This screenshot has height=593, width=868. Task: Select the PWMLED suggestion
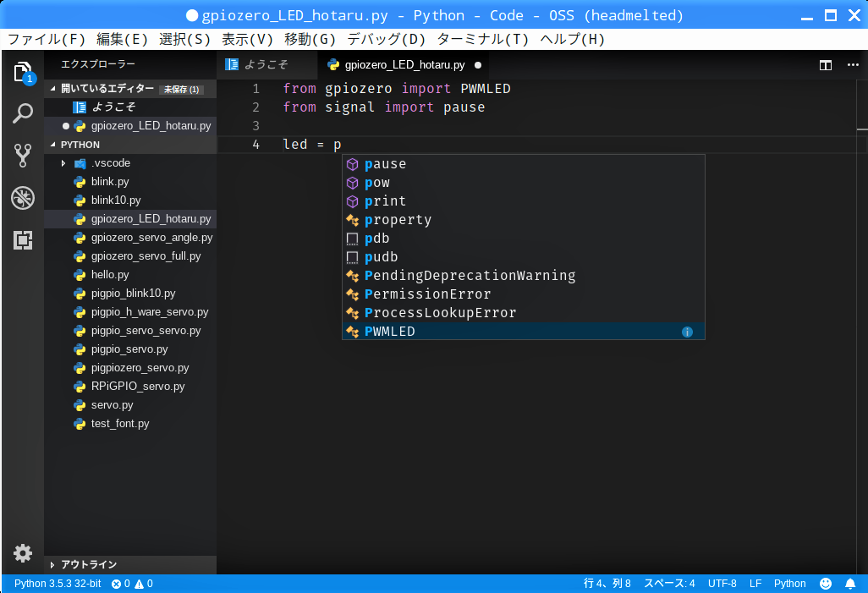[x=523, y=332]
